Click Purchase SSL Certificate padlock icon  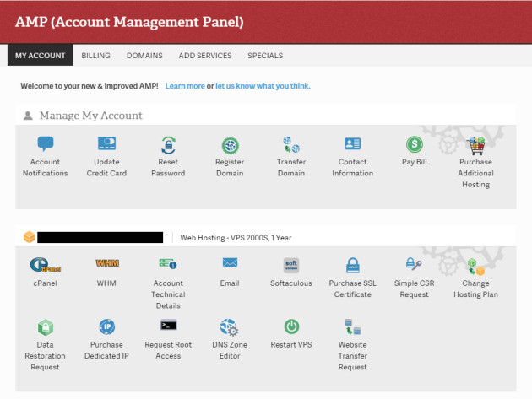tap(352, 265)
